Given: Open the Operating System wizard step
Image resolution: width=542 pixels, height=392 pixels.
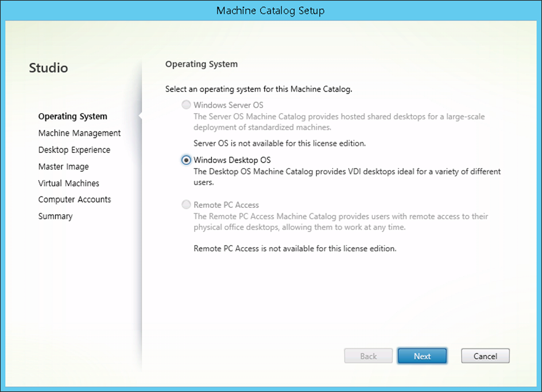Looking at the screenshot, I should [73, 116].
